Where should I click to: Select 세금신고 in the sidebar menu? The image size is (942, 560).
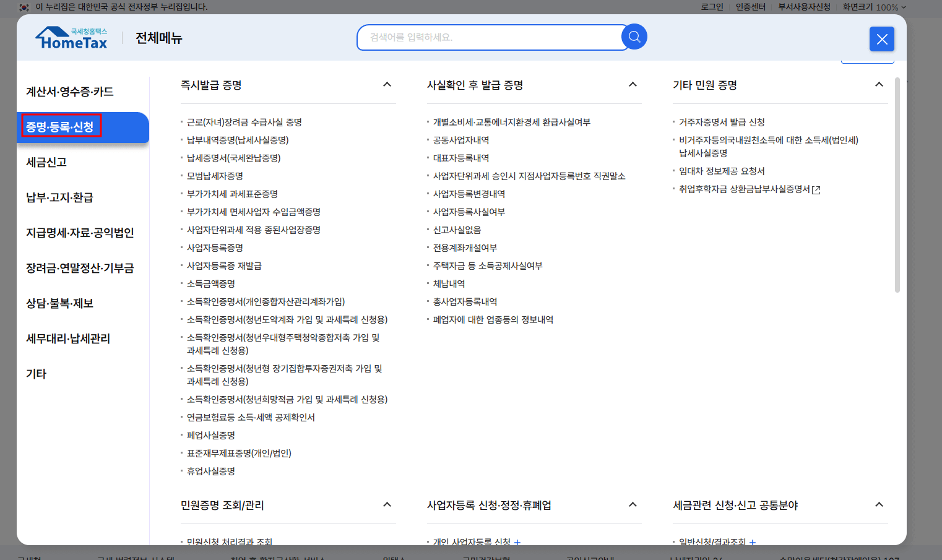(x=48, y=162)
